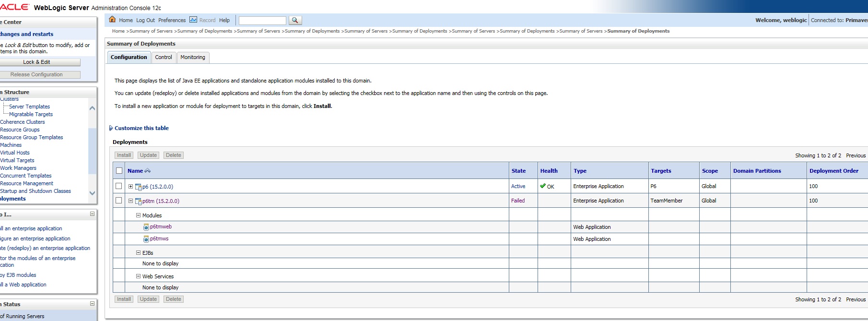This screenshot has width=868, height=321.
Task: Collapse the EJBs section
Action: click(x=138, y=252)
